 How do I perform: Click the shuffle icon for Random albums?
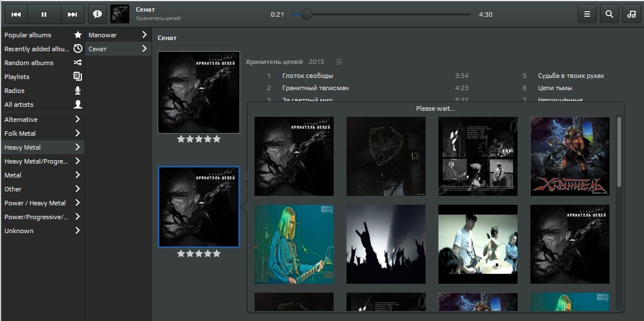(77, 63)
